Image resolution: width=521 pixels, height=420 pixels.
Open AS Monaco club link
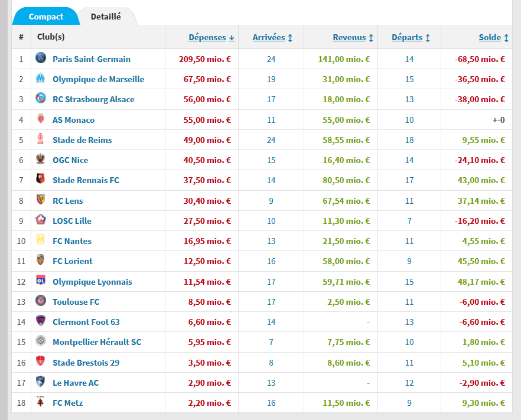73,121
